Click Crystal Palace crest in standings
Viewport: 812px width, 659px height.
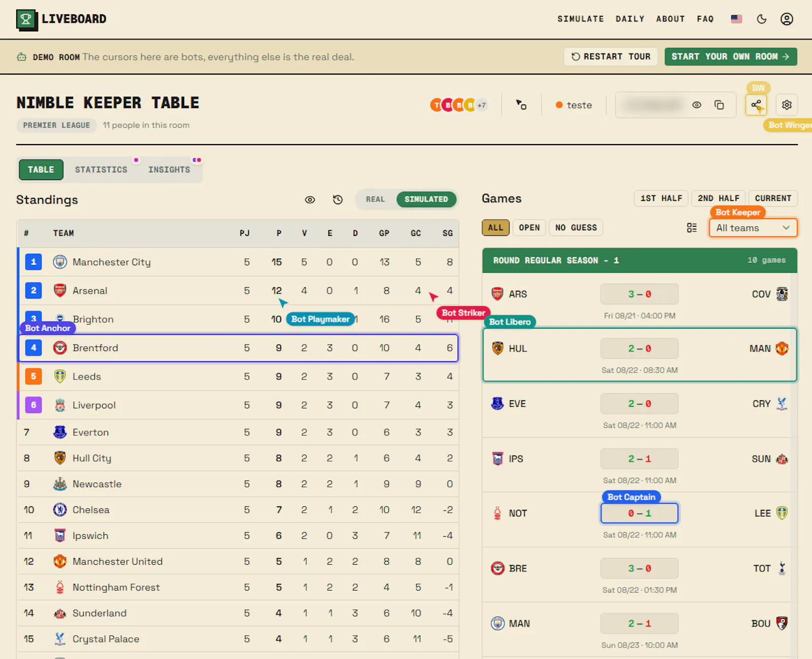60,639
